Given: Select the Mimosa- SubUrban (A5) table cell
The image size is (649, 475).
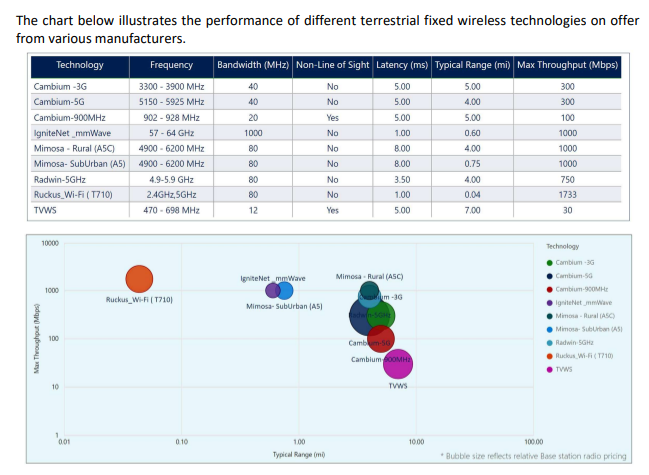Looking at the screenshot, I should (79, 163).
